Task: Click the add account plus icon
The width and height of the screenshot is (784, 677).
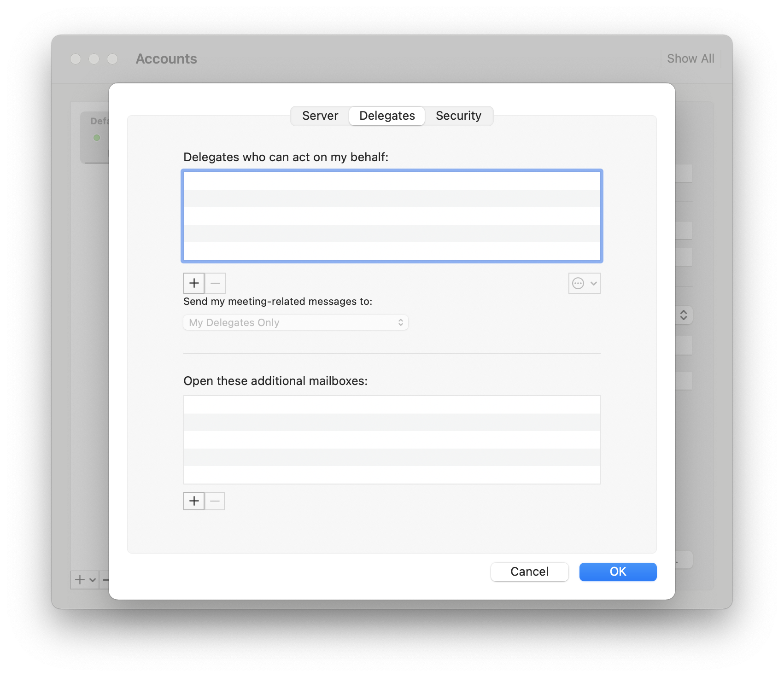Action: tap(80, 580)
